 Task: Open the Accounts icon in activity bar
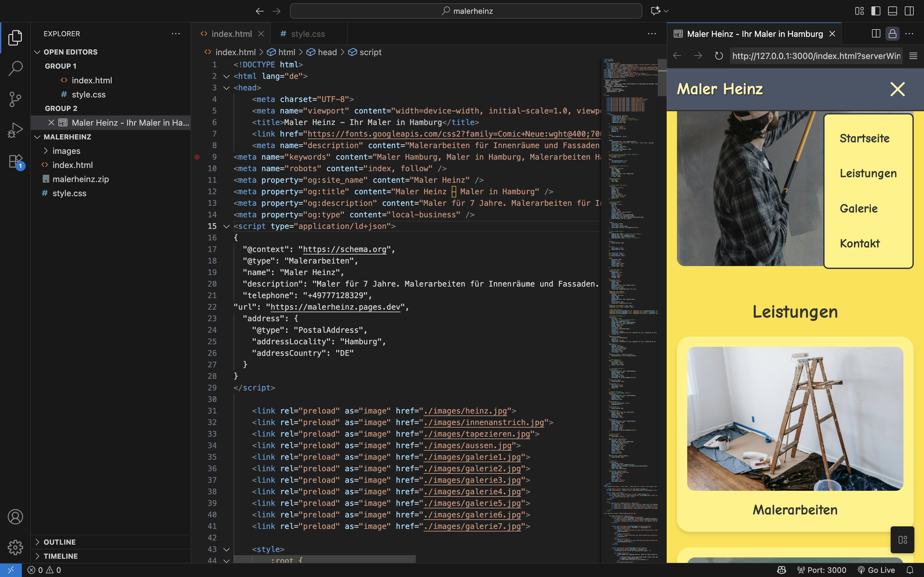point(15,517)
